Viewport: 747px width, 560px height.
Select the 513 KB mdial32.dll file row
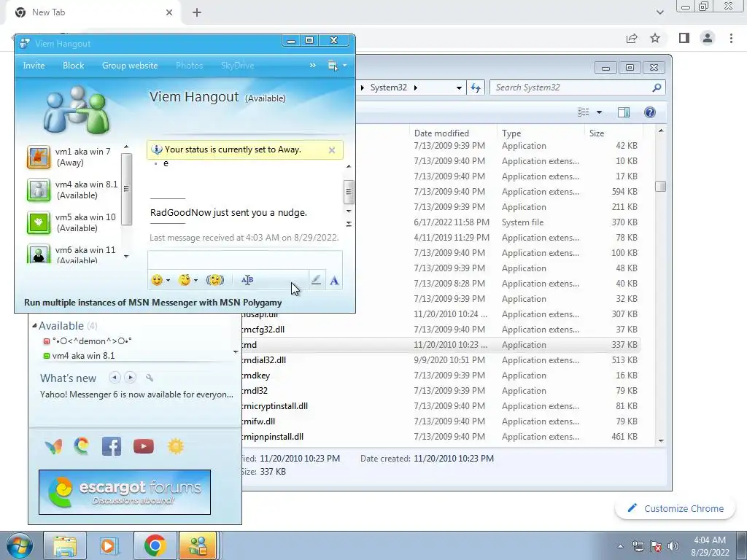[441, 360]
